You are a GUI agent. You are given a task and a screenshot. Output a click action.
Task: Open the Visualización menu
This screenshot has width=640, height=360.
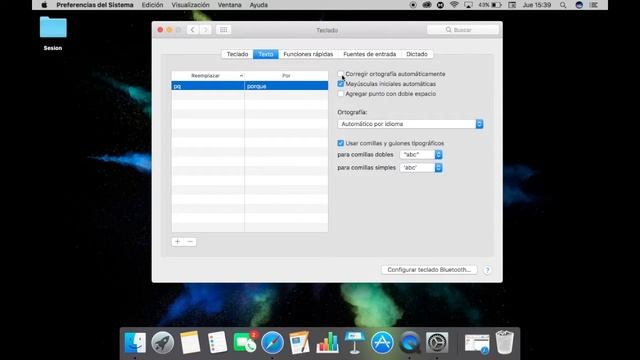(190, 5)
